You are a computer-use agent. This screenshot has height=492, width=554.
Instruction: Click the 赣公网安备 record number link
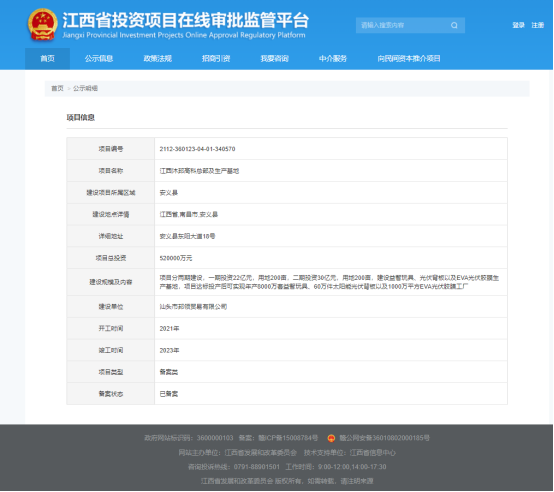384,438
